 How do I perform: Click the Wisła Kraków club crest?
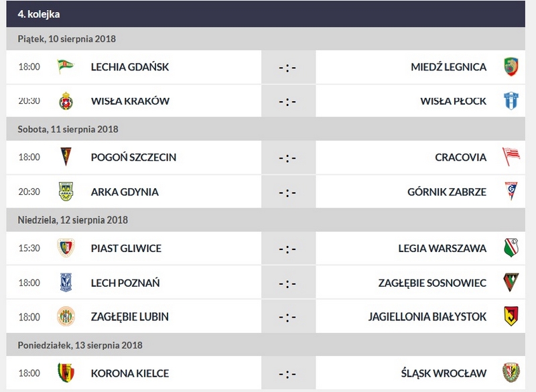(x=66, y=101)
